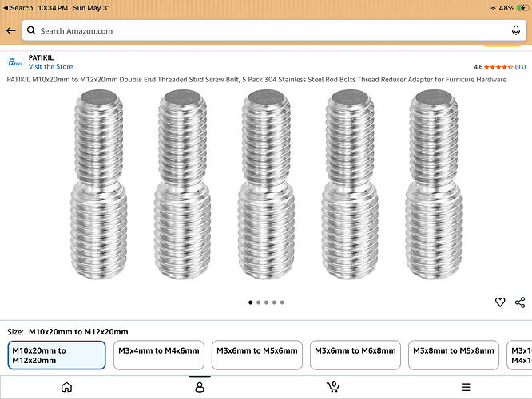Open the hamburger menu tab
This screenshot has height=399, width=532.
click(466, 387)
